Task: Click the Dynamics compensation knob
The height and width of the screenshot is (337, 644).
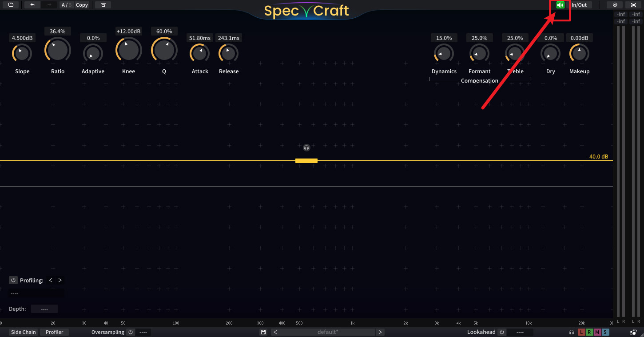Action: (444, 54)
